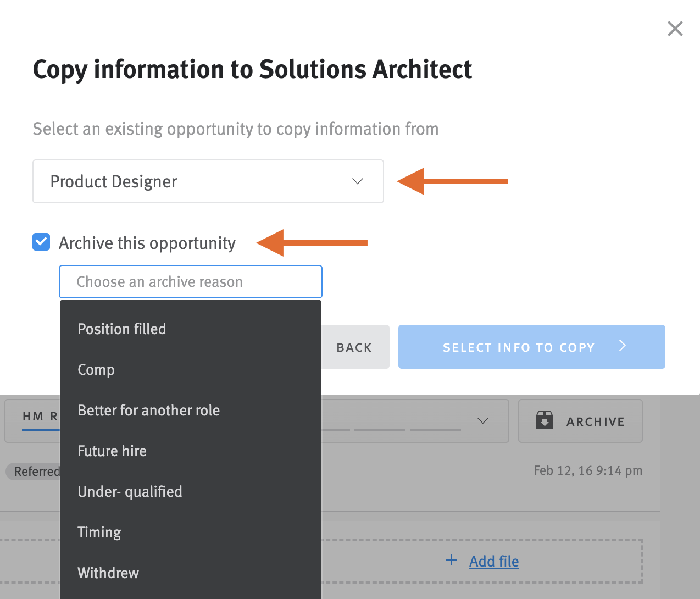The image size is (700, 599).
Task: Click the Back button
Action: click(x=354, y=347)
